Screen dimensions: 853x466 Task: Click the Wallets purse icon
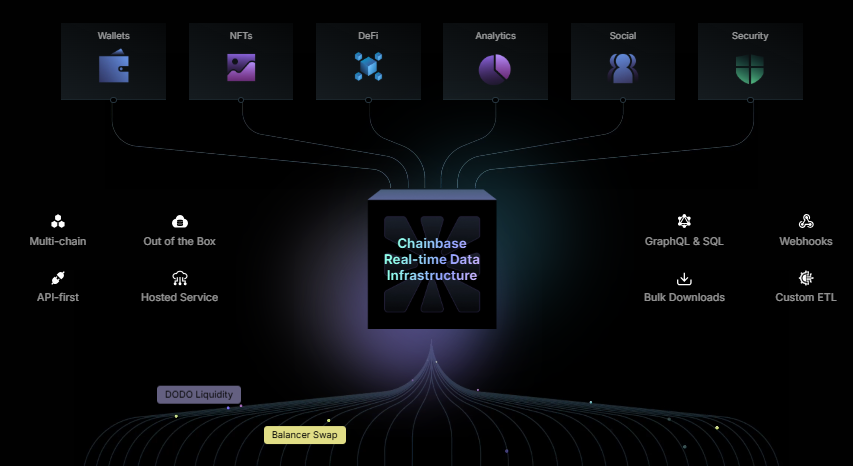click(114, 66)
